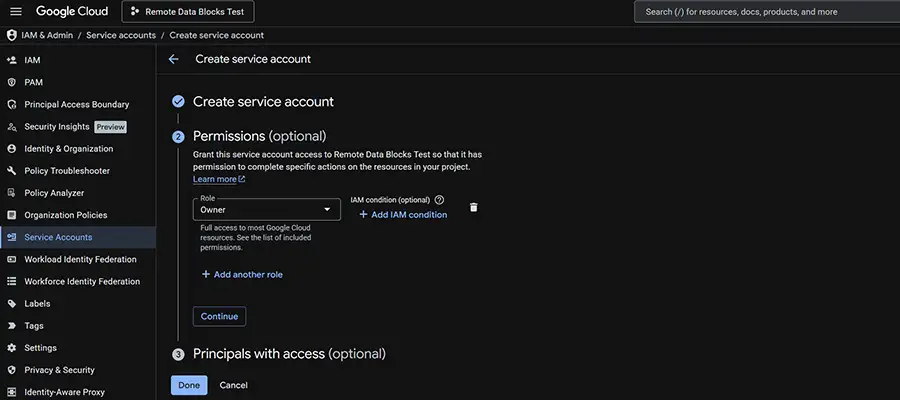Click the IAM & Admin shield icon
900x400 pixels.
pyautogui.click(x=11, y=35)
